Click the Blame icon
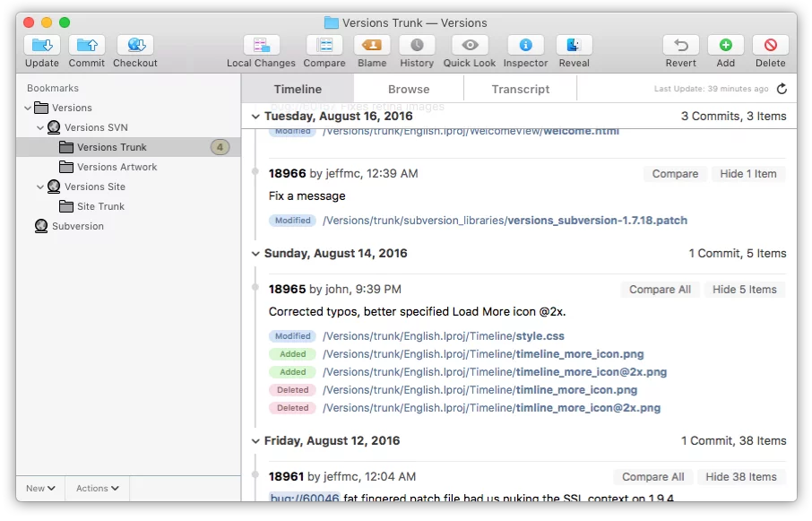Viewport: 812px width, 521px height. pos(372,45)
